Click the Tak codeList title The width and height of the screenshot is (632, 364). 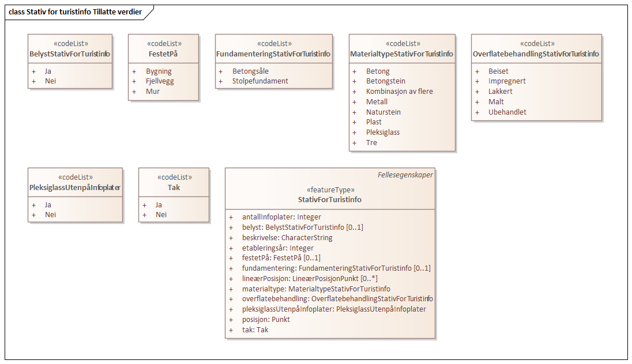(x=174, y=188)
